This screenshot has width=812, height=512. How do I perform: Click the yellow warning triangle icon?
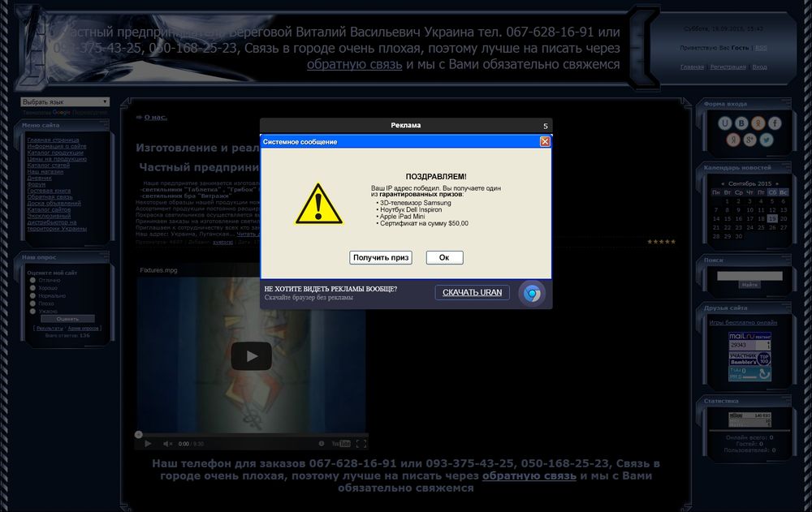(x=318, y=204)
